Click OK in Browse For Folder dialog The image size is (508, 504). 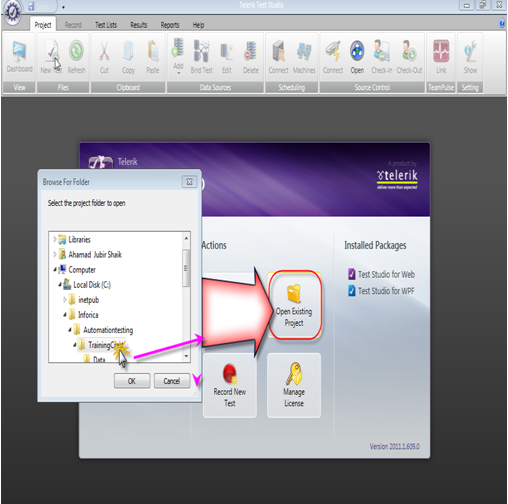[x=132, y=381]
